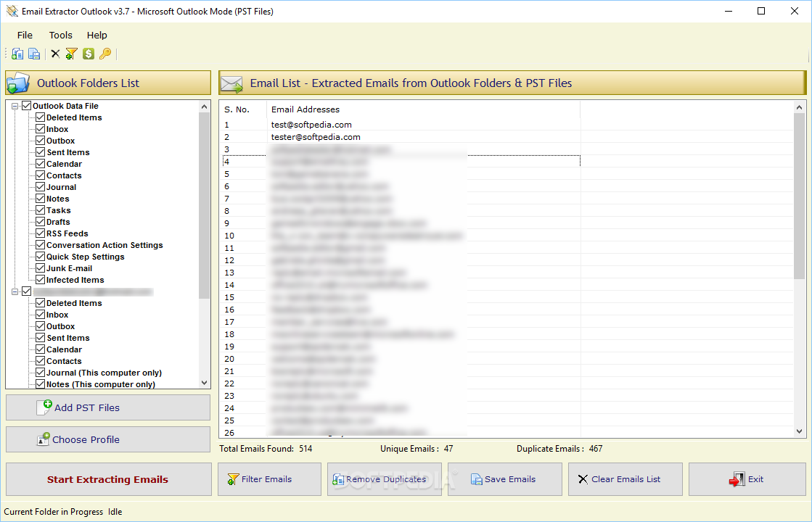Collapse the second blurred account tree node
The height and width of the screenshot is (522, 812).
[15, 291]
